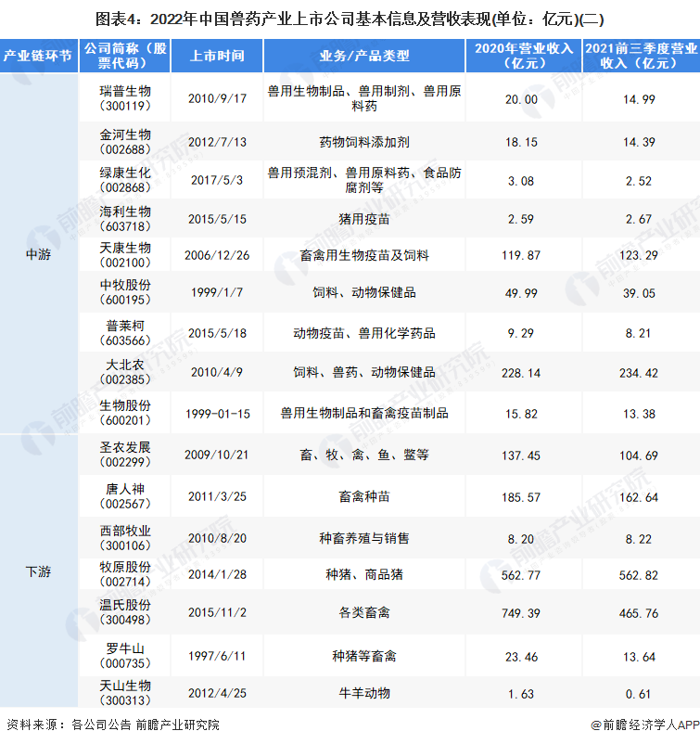700x744 pixels.
Task: Click the 2020年营业收入 column header
Action: (524, 56)
